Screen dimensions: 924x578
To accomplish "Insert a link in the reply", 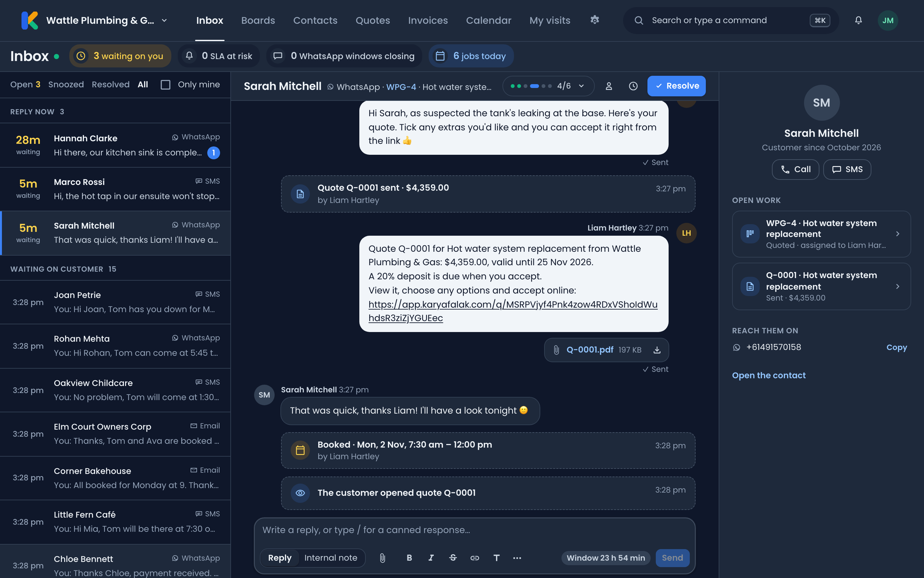I will coord(475,558).
